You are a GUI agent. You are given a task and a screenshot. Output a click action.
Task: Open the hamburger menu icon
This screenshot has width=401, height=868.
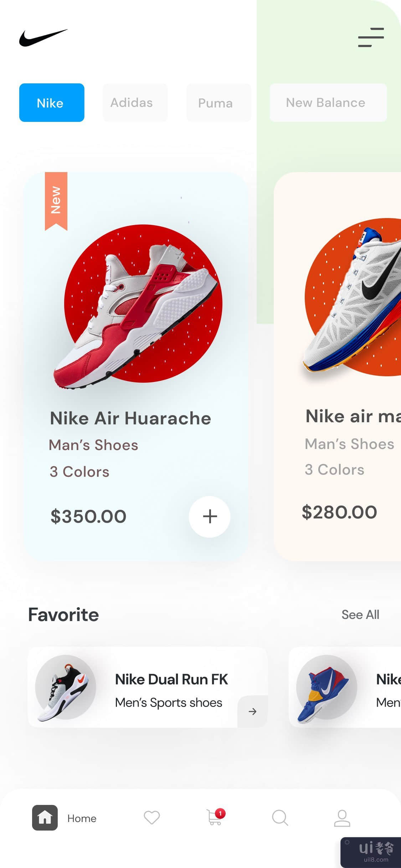click(x=371, y=37)
